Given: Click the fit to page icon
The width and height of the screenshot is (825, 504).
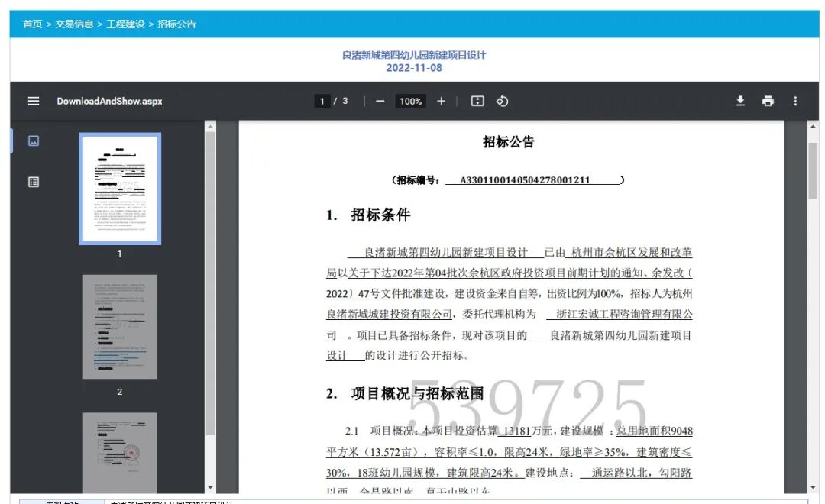Looking at the screenshot, I should 477,101.
